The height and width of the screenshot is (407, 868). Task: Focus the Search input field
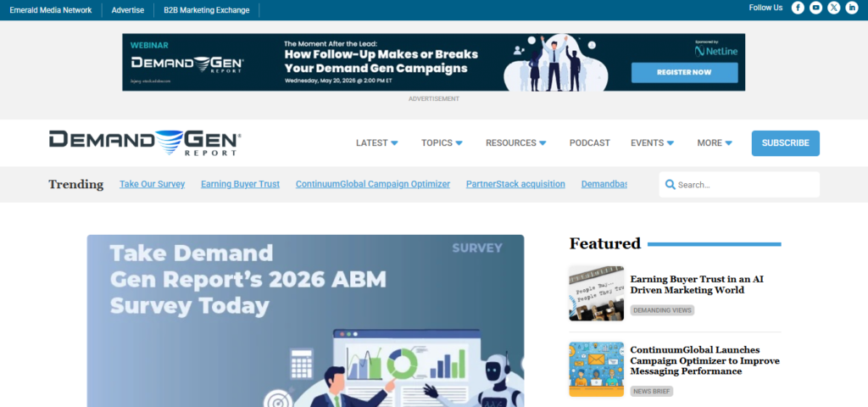pos(739,184)
